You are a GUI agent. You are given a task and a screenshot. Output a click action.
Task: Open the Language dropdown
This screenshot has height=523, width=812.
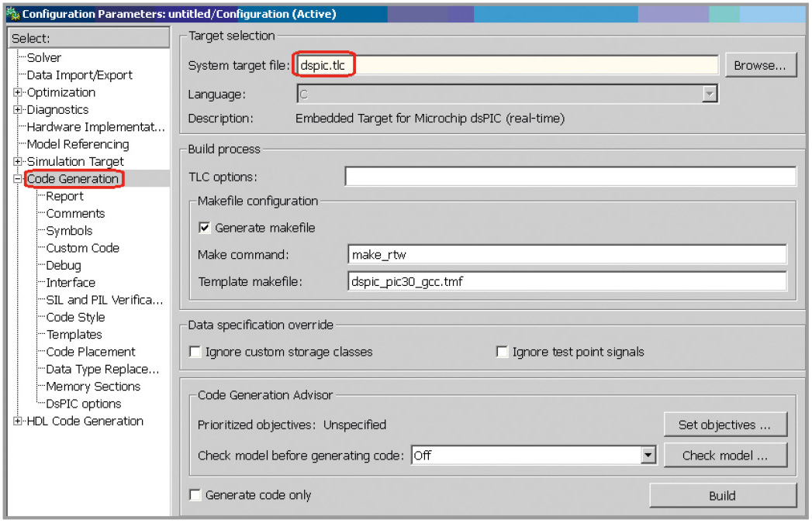coord(708,95)
